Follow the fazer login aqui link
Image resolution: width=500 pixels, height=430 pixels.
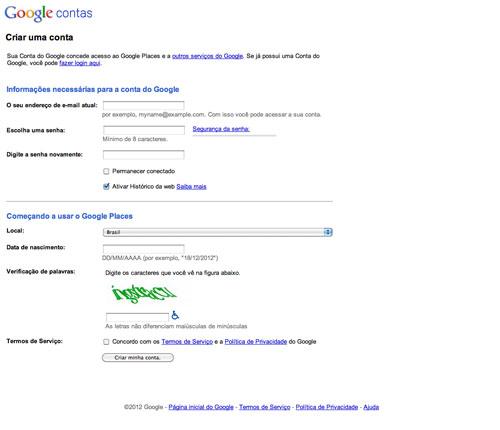pyautogui.click(x=80, y=63)
